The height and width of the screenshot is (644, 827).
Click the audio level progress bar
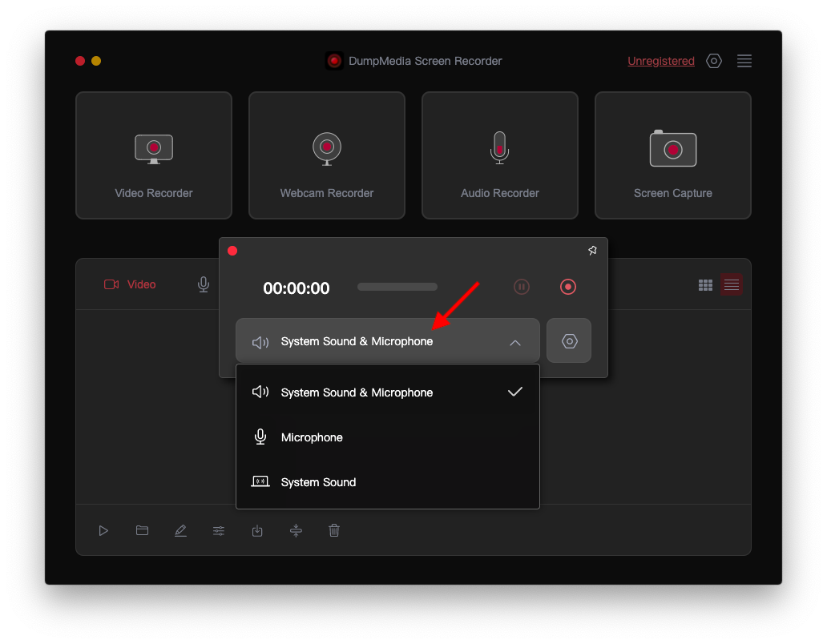point(397,287)
